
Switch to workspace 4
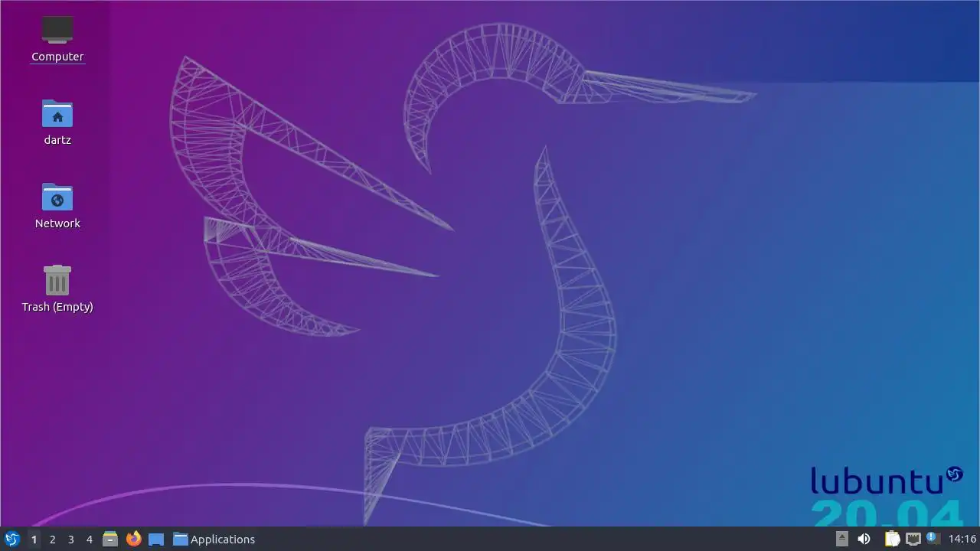coord(89,539)
